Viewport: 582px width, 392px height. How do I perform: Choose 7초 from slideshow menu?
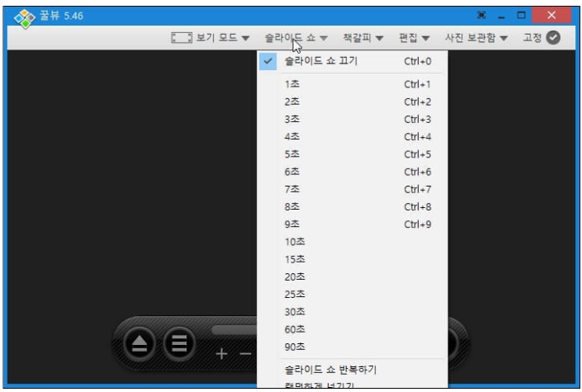pyautogui.click(x=353, y=189)
